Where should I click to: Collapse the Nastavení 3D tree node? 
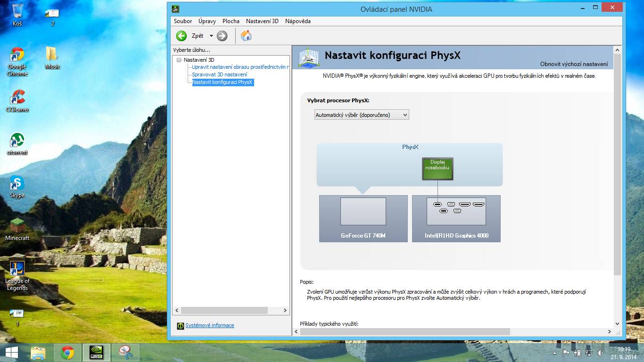[x=179, y=60]
